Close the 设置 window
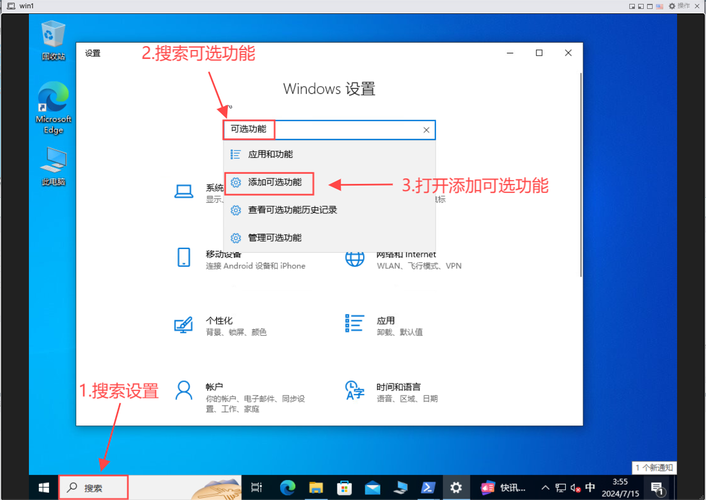The width and height of the screenshot is (706, 500). [568, 53]
